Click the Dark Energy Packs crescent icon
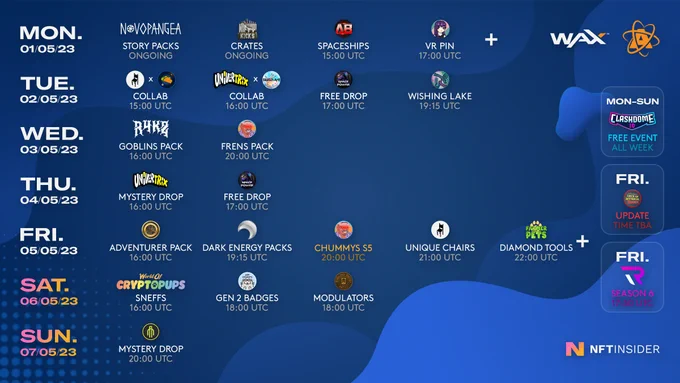 [247, 230]
